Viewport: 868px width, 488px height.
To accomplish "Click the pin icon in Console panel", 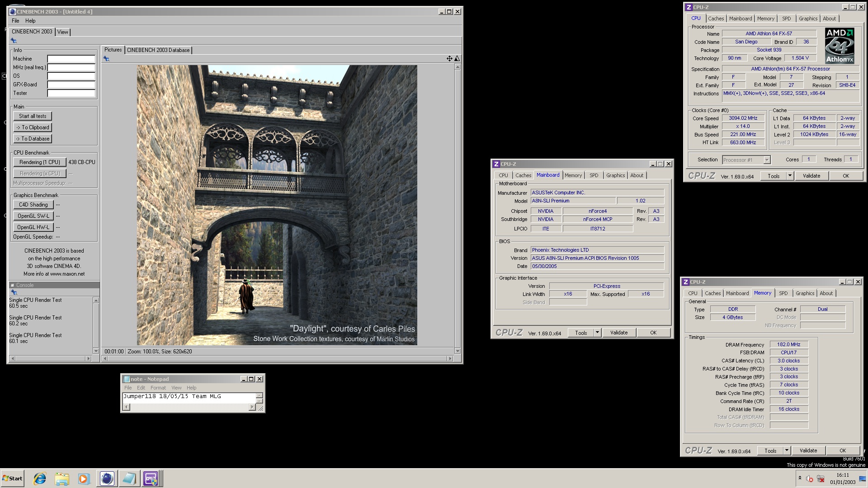I will click(x=14, y=292).
